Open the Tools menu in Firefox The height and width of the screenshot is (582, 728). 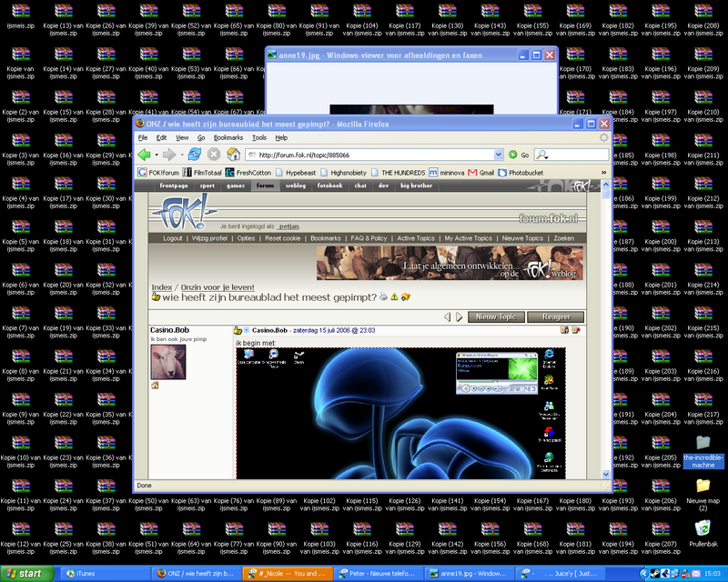(259, 138)
